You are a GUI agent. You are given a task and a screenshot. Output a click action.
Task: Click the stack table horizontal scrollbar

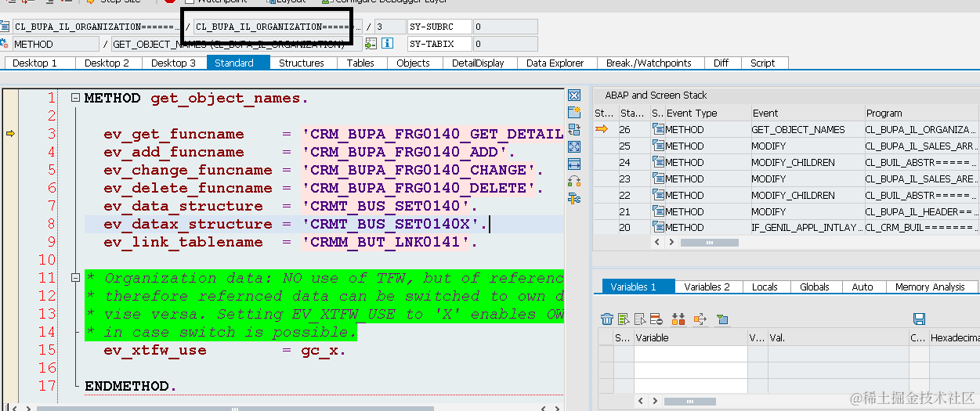pyautogui.click(x=709, y=243)
